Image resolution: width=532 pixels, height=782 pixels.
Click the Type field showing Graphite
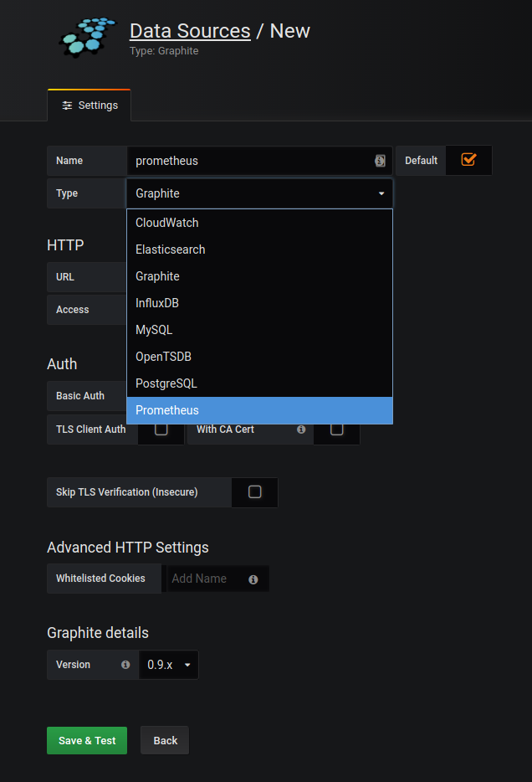click(x=259, y=193)
